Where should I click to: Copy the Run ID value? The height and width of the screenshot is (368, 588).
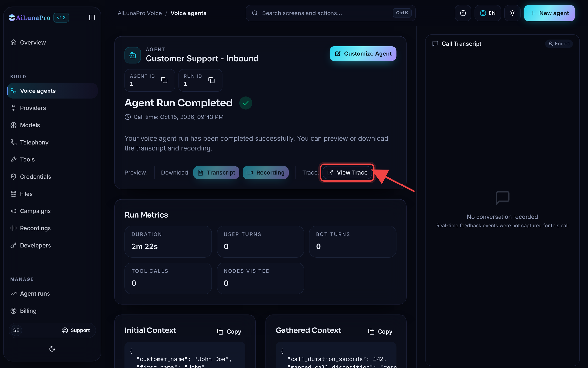click(x=211, y=80)
